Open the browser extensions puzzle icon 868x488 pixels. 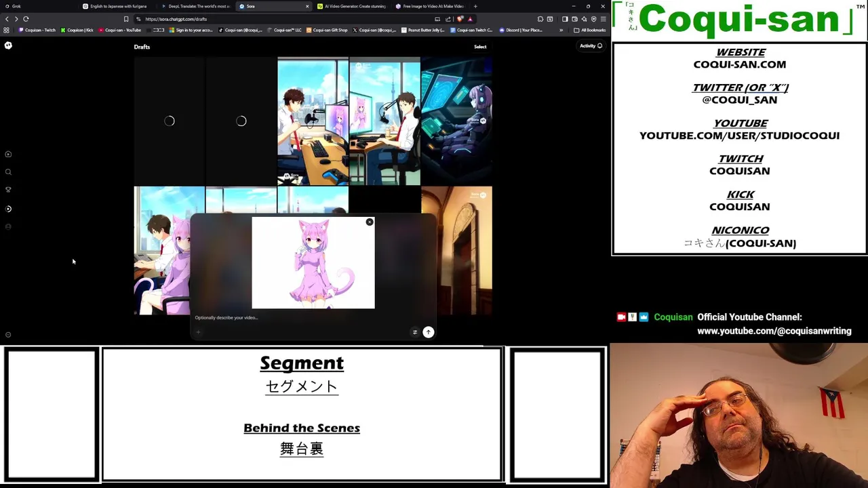(540, 19)
